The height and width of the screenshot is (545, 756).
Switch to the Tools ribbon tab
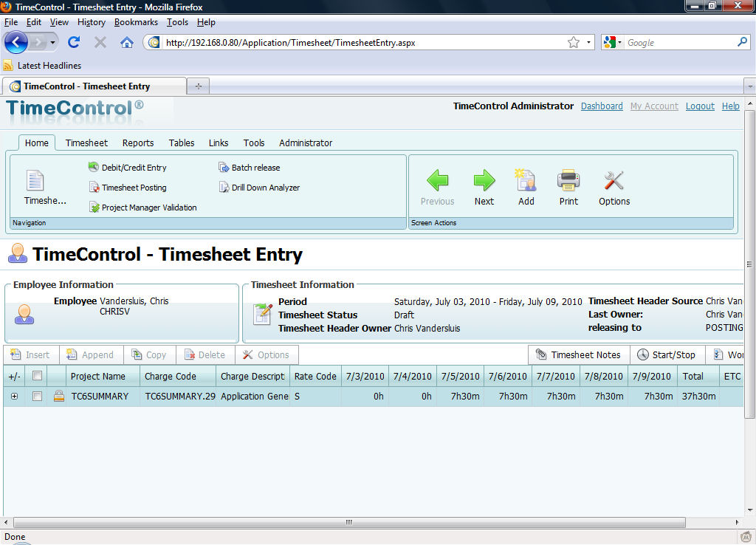(x=254, y=143)
